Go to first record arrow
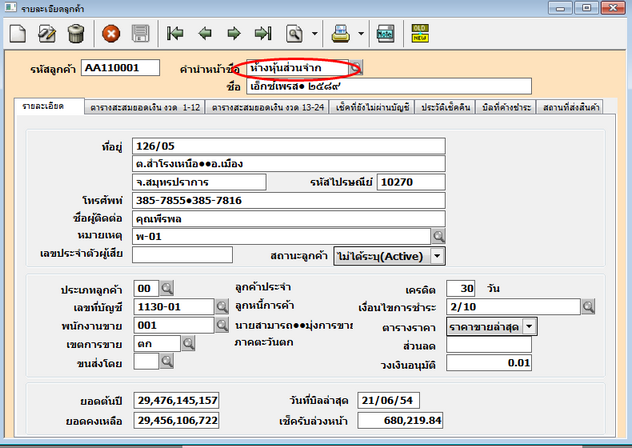 tap(176, 33)
